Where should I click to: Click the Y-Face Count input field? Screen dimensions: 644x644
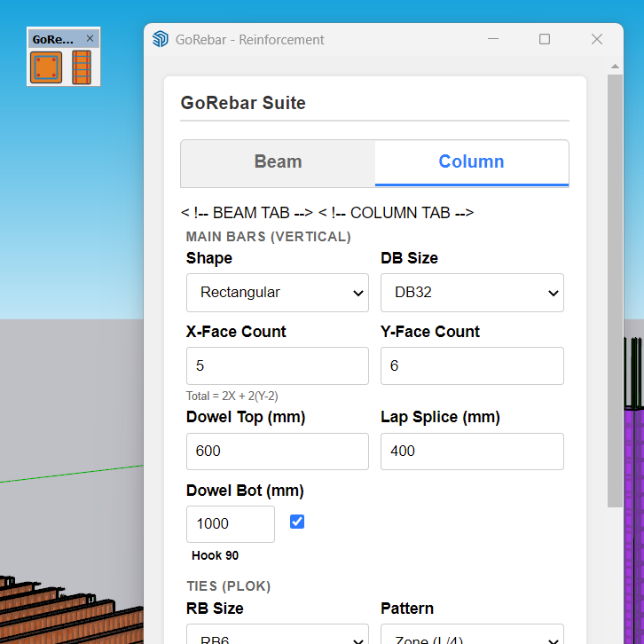[472, 365]
